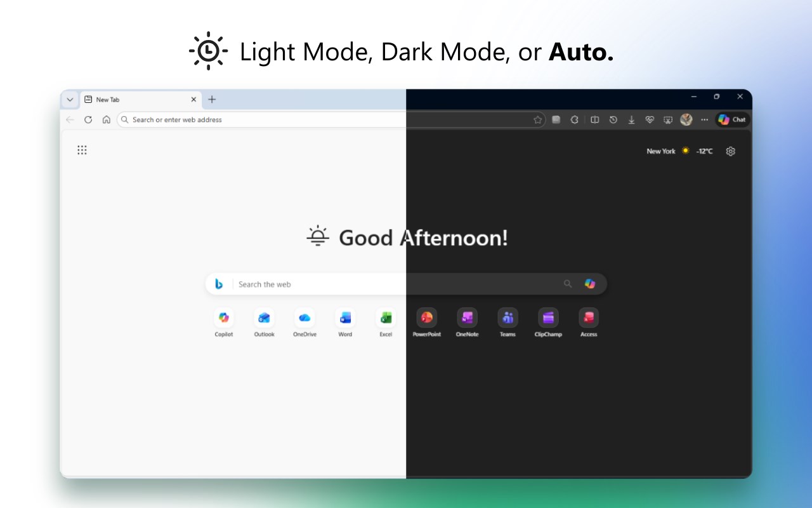Click the search magnifier icon
812x508 pixels.
[x=568, y=284]
